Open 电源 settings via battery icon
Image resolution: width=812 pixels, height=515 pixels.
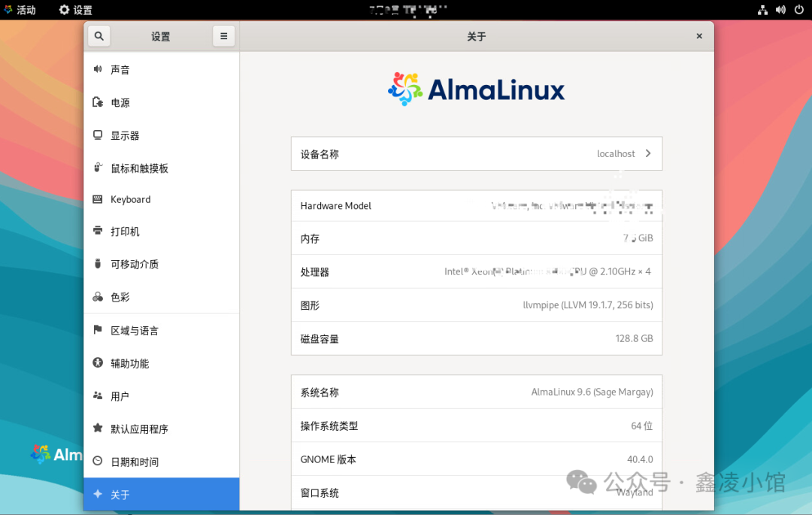coord(98,102)
